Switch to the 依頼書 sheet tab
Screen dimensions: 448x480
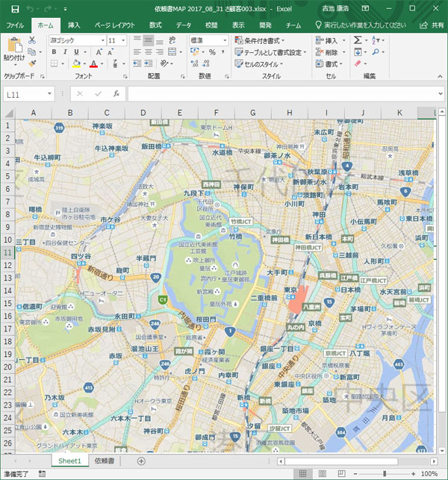(x=105, y=461)
